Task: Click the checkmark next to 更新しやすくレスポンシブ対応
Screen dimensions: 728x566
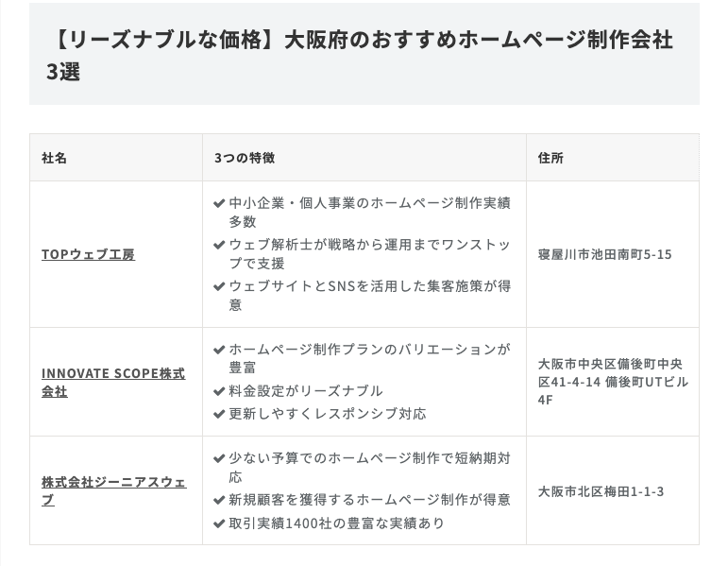Action: pos(220,414)
